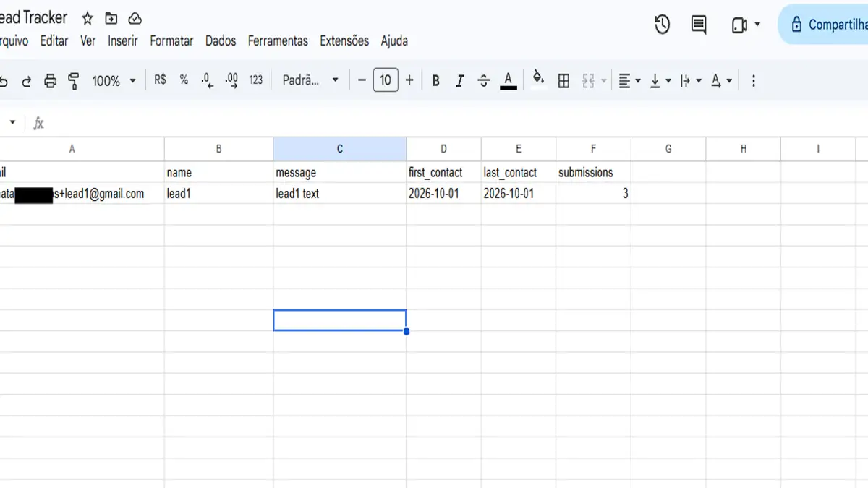This screenshot has width=868, height=488.
Task: Click the font size field showing 10
Action: [386, 80]
